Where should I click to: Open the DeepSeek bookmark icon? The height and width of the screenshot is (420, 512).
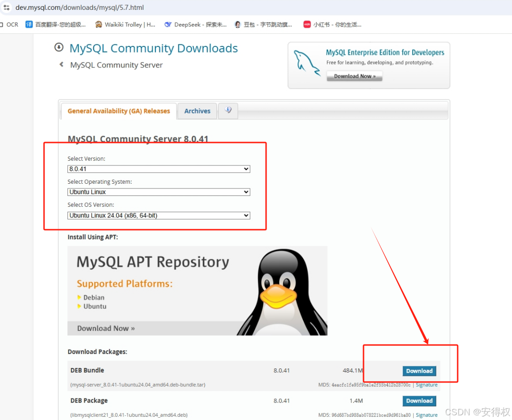pos(168,24)
